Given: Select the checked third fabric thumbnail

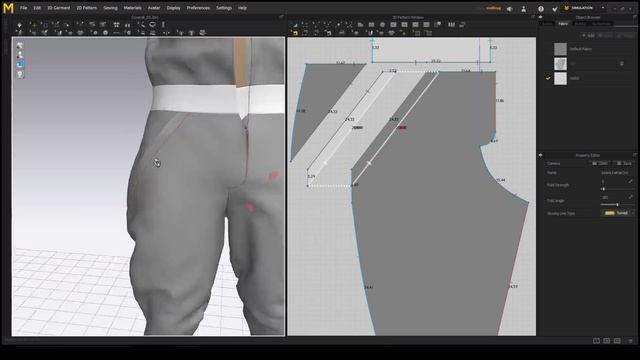Looking at the screenshot, I should pos(560,78).
